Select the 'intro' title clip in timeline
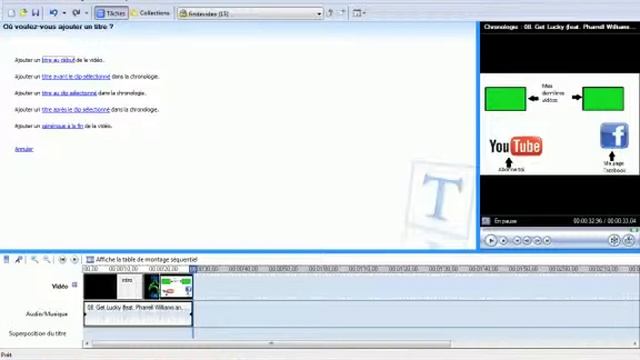Viewport: 640px width, 360px height. click(130, 287)
